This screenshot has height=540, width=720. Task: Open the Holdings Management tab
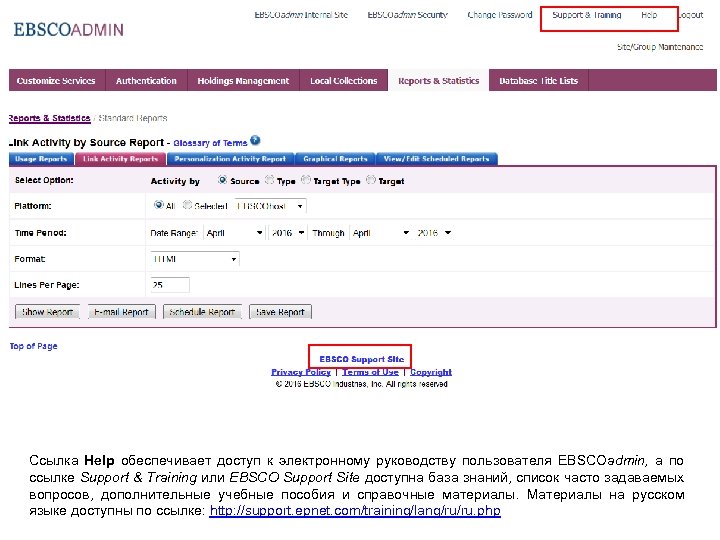pos(243,80)
